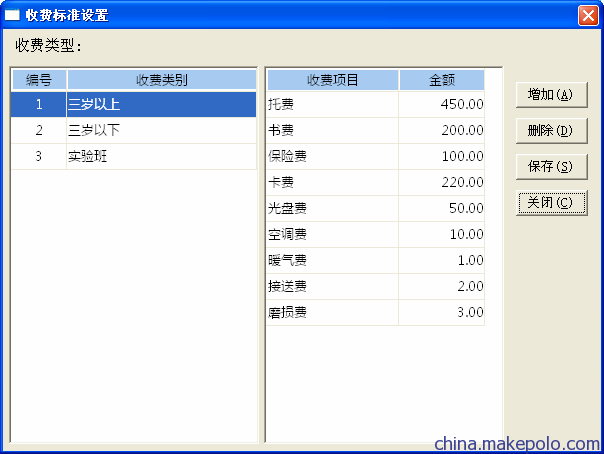Select the 光盘费 fee item
Viewport: 604px width, 454px height.
pos(332,208)
